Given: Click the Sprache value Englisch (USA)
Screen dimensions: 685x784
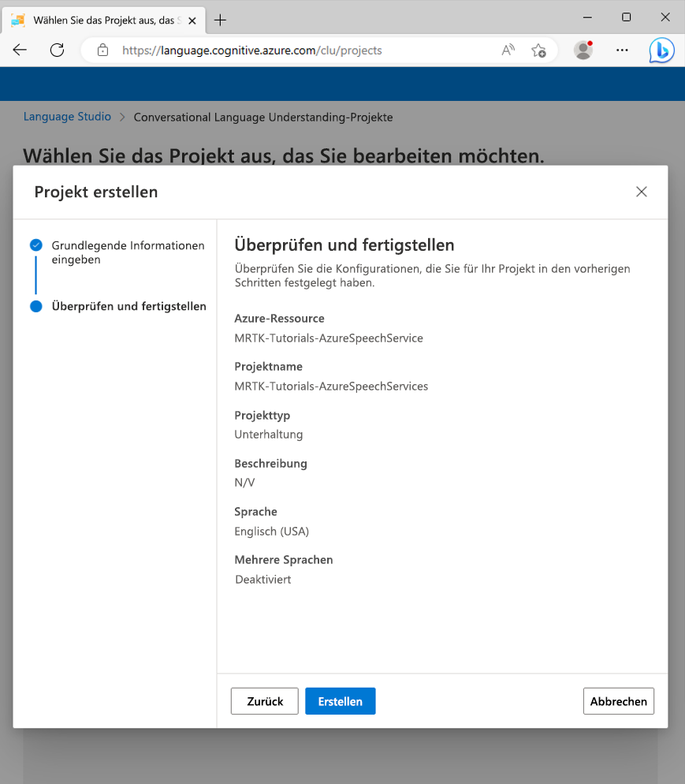Looking at the screenshot, I should 272,531.
